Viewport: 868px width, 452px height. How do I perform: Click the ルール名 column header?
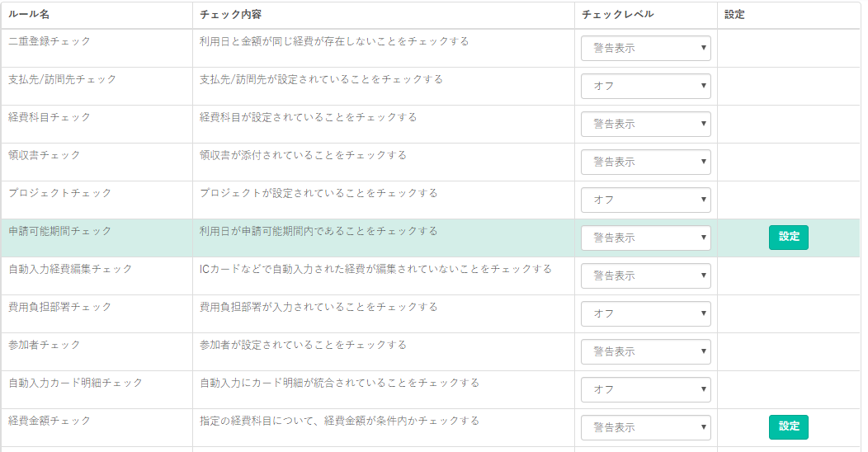pyautogui.click(x=29, y=14)
